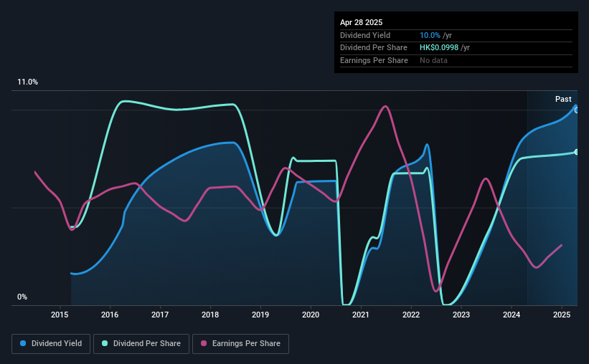
Task: Select the 2023 label on the x-axis
Action: [461, 315]
